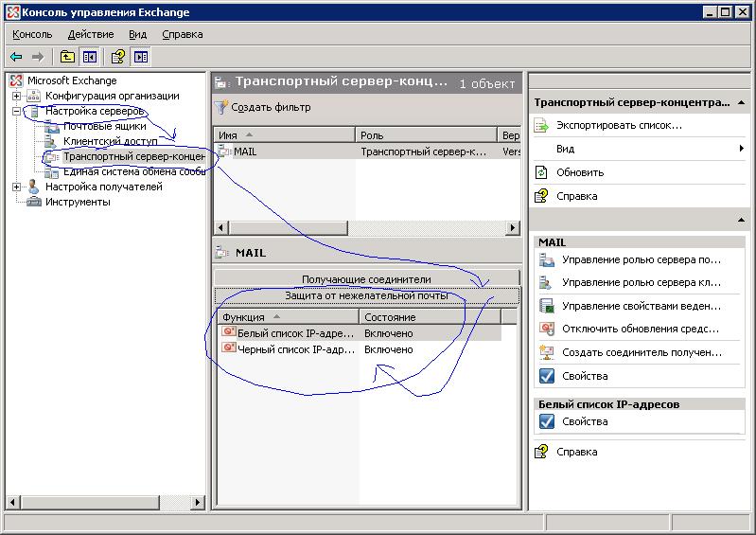756x535 pixels.
Task: Toggle the action pane toolbar icon
Action: point(141,57)
